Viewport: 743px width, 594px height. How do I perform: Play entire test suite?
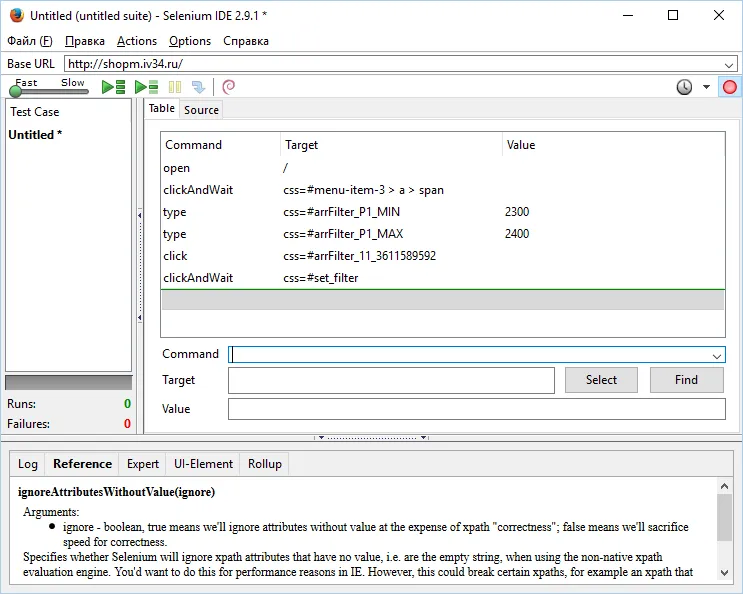113,87
